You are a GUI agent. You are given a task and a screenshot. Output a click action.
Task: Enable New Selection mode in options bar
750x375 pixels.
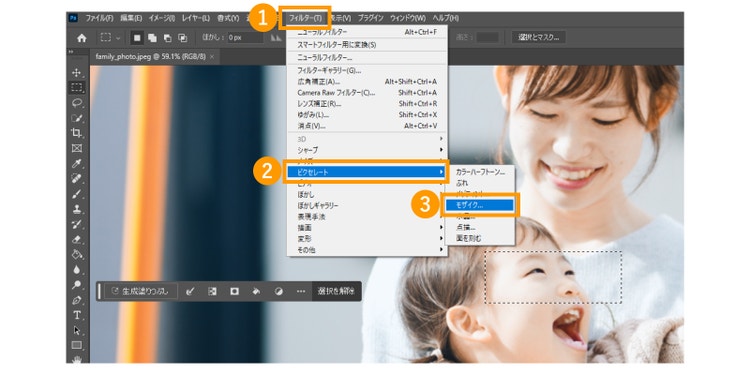coord(137,38)
